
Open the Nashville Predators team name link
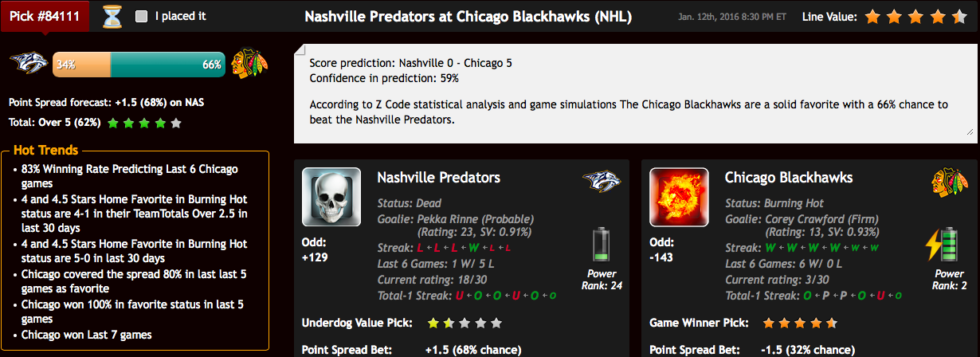click(438, 178)
